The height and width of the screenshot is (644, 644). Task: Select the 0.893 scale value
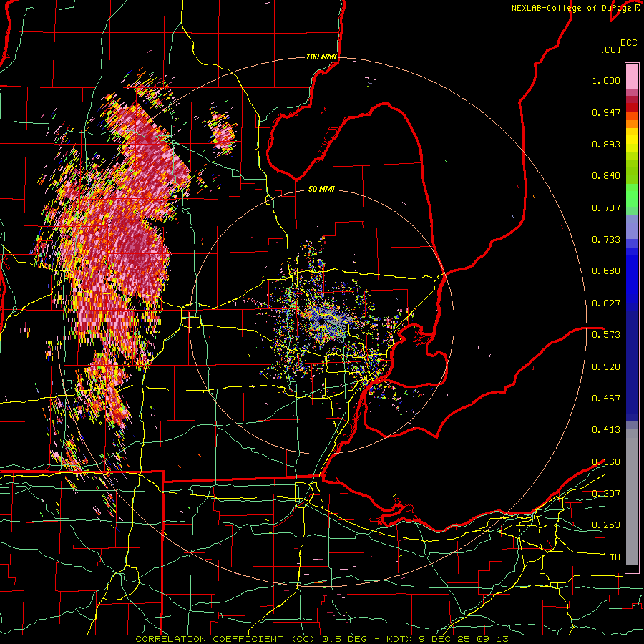point(606,144)
